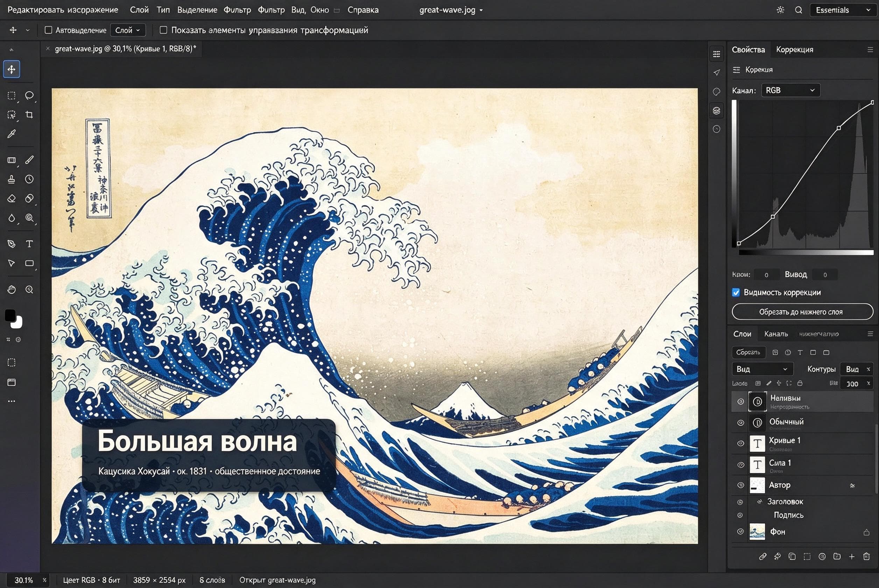Screen dimensions: 879x588
Task: Click the upper curve control point
Action: [838, 128]
